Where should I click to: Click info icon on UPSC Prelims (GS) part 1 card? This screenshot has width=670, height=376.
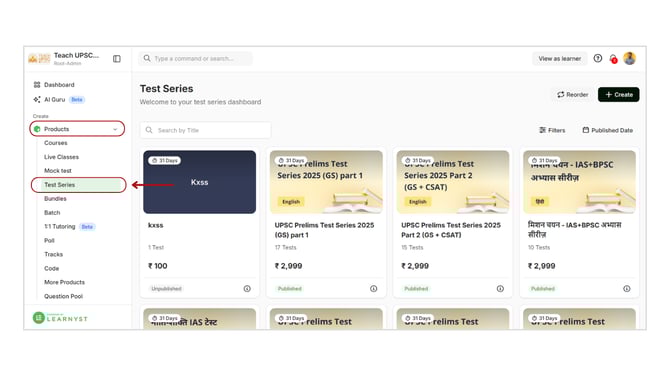373,288
